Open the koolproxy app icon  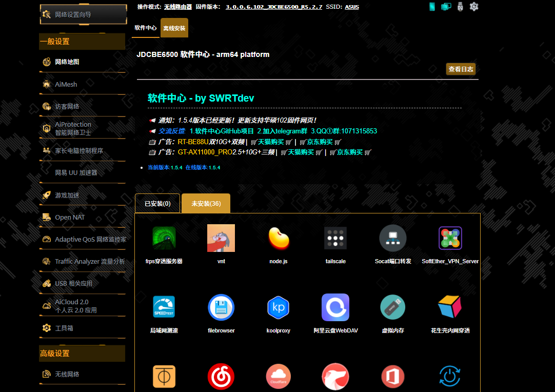(279, 307)
